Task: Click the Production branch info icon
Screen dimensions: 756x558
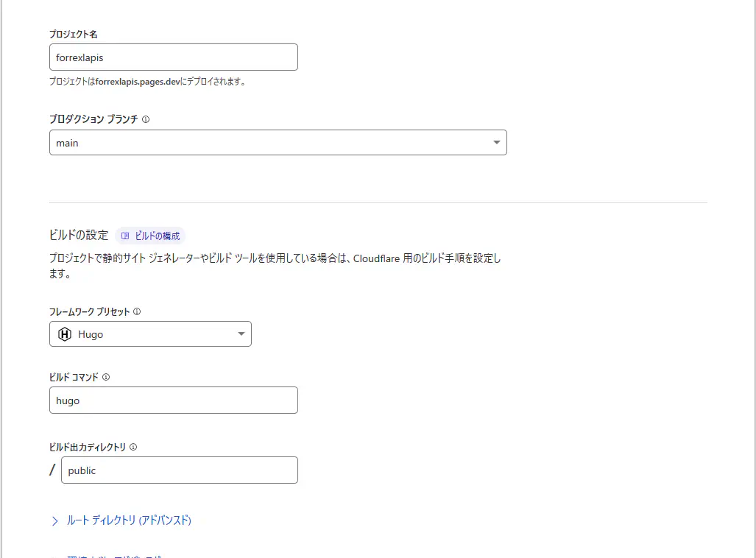Action: point(146,119)
